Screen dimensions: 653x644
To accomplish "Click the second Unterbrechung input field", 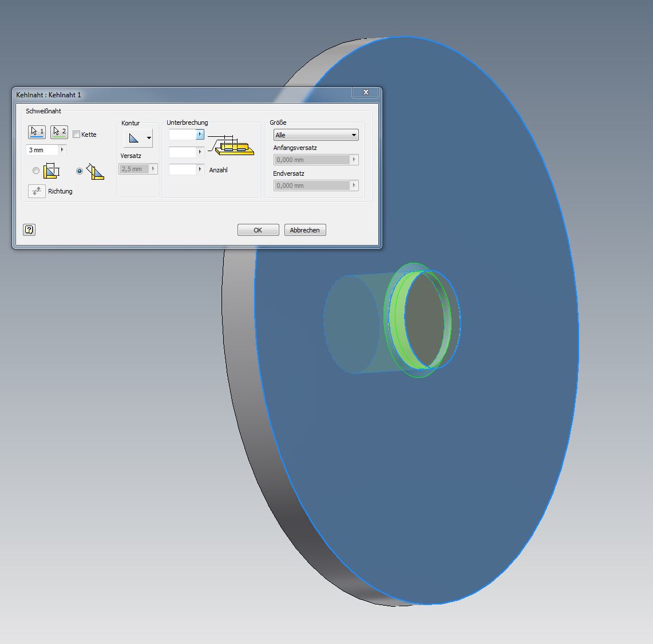I will 183,152.
